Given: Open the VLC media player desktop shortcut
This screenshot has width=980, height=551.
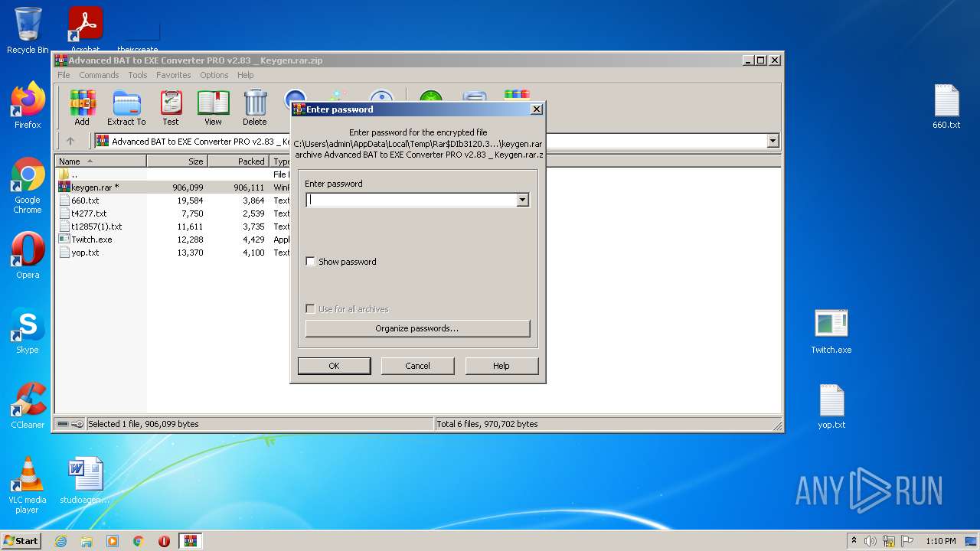Looking at the screenshot, I should click(x=28, y=485).
